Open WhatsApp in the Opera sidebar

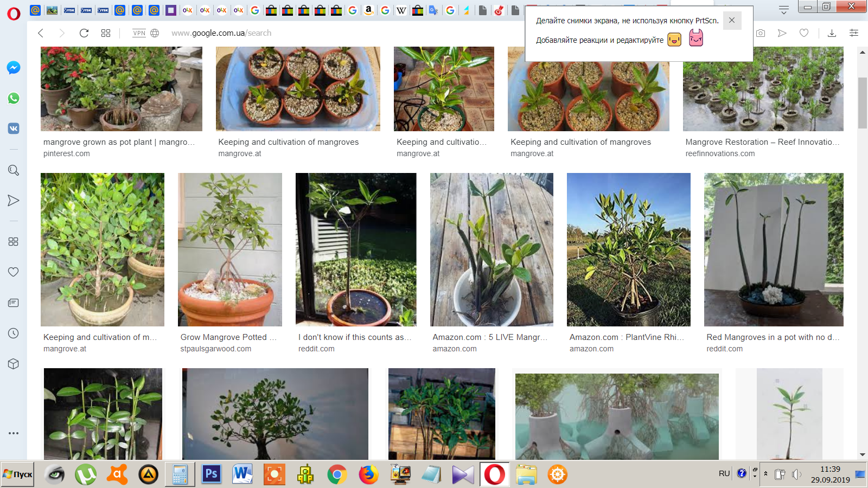[x=14, y=98]
